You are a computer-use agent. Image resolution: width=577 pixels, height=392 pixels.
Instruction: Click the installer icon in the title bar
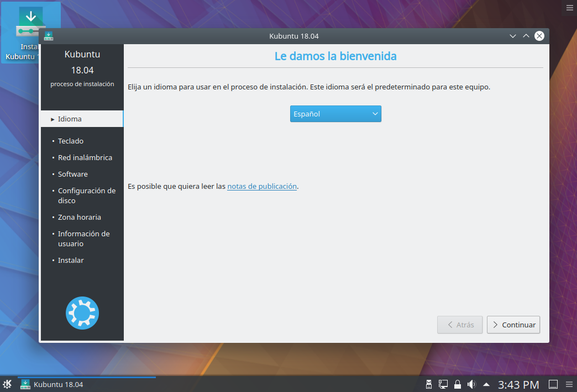[49, 36]
